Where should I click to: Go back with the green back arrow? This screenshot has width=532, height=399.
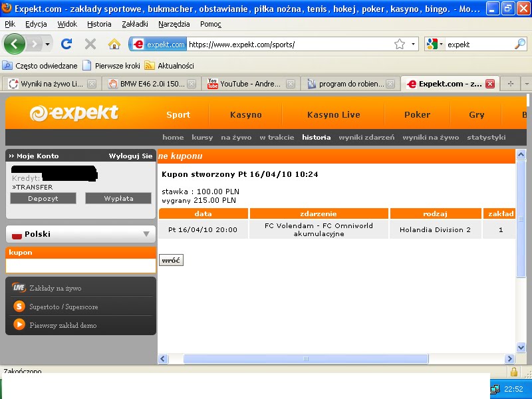[x=14, y=44]
